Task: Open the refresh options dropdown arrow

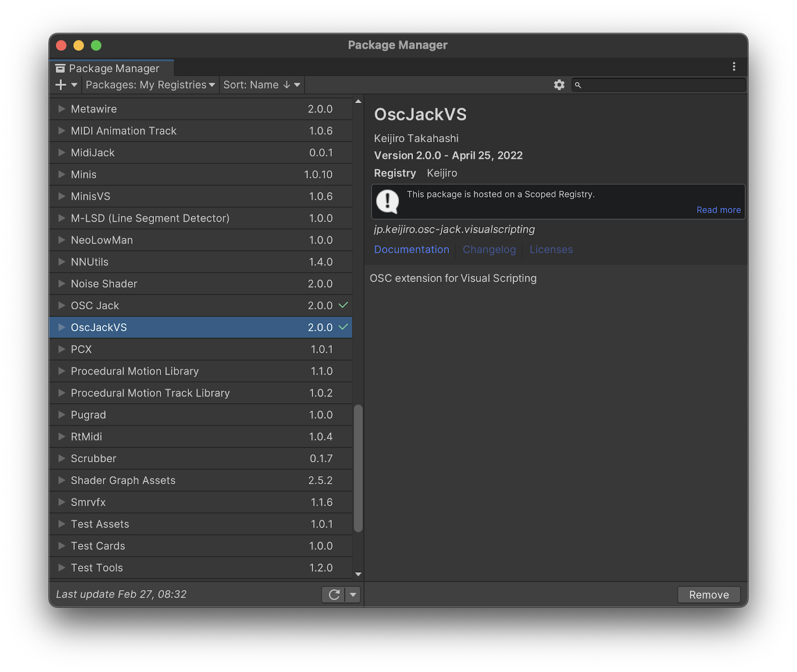Action: coord(353,595)
